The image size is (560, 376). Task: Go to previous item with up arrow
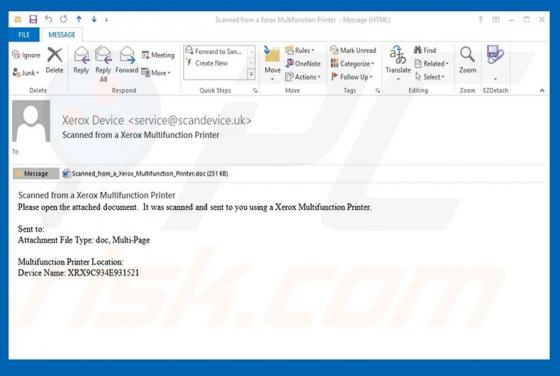[79, 19]
